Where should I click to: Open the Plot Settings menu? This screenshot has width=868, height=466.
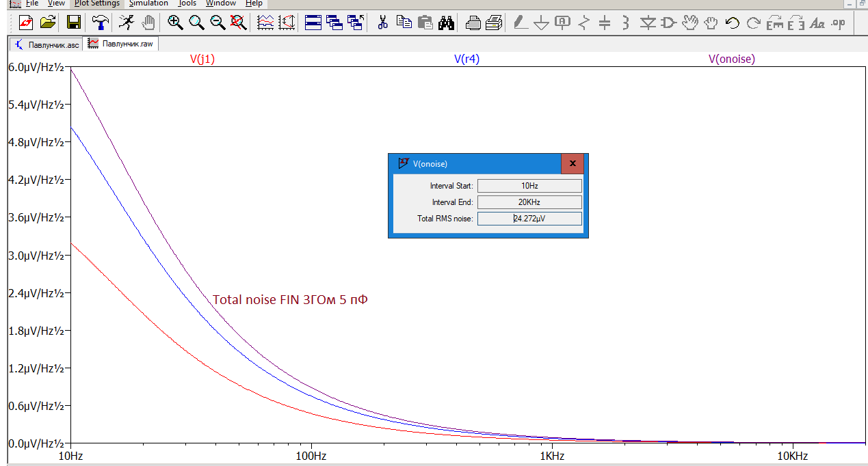[96, 3]
